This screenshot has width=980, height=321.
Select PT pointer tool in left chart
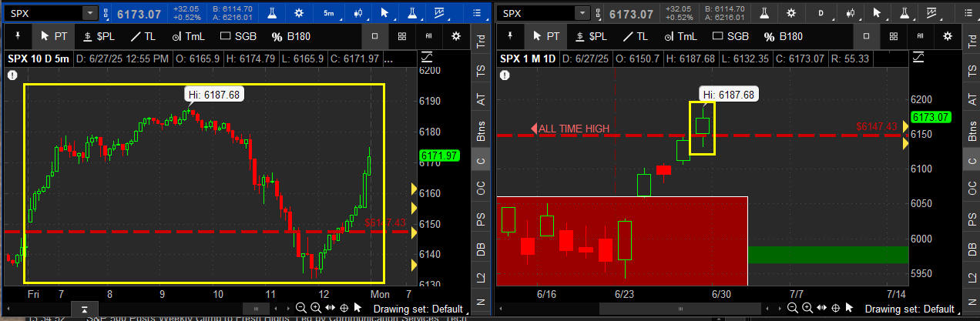click(52, 36)
